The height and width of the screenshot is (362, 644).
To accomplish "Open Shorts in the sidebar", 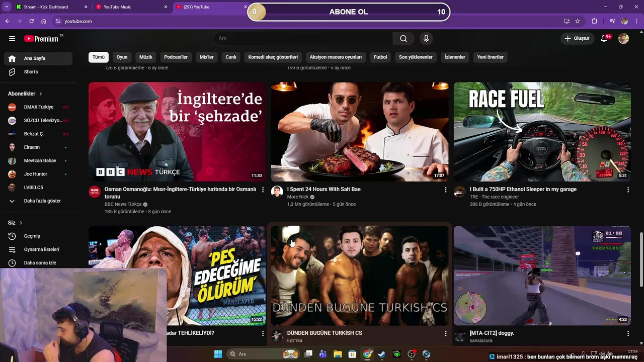I will [38, 72].
